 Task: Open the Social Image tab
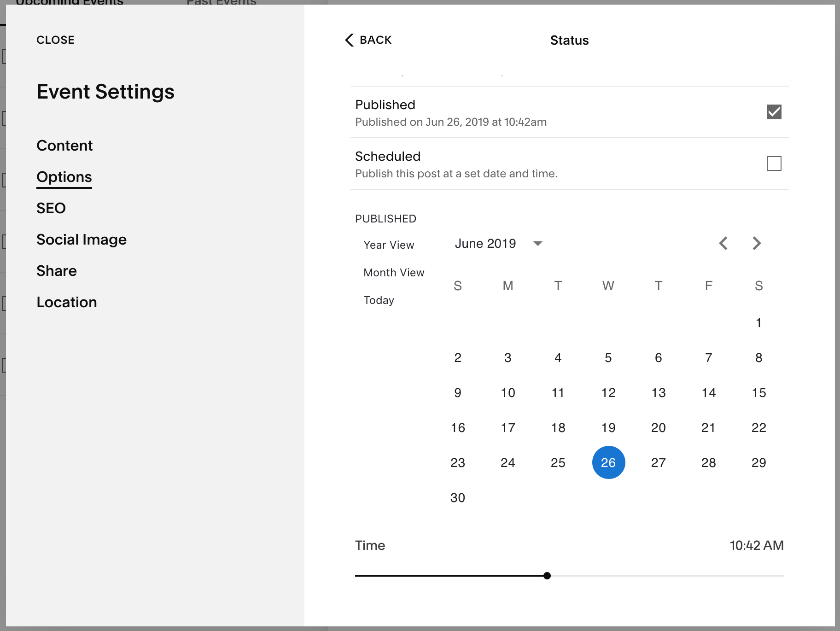point(82,240)
